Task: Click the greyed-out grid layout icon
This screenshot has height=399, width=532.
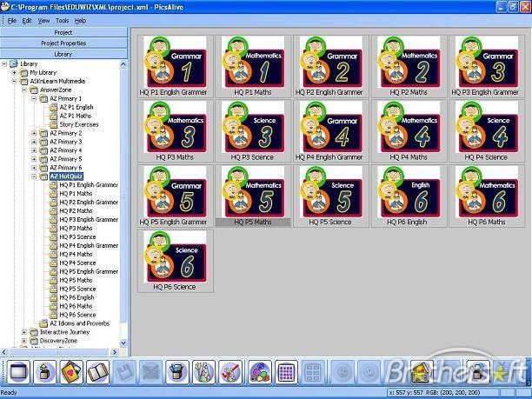Action: 313,372
